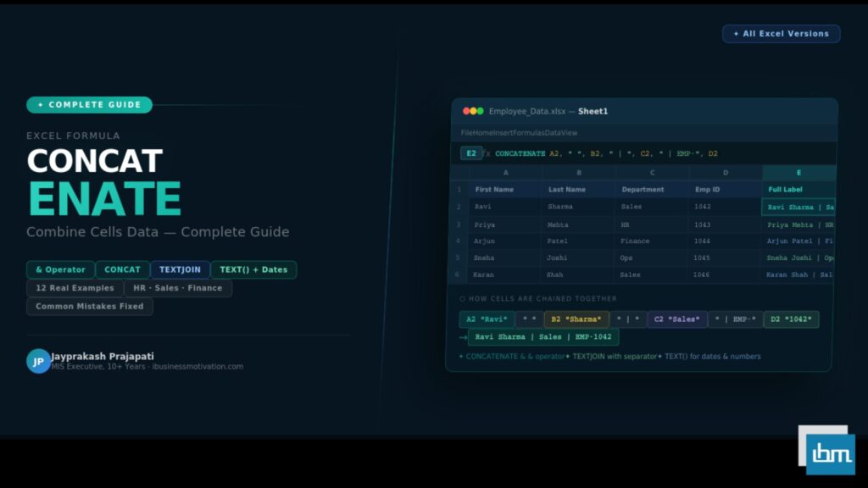Click the Last Name header cell
Viewport: 868px width, 488px height.
[578, 189]
